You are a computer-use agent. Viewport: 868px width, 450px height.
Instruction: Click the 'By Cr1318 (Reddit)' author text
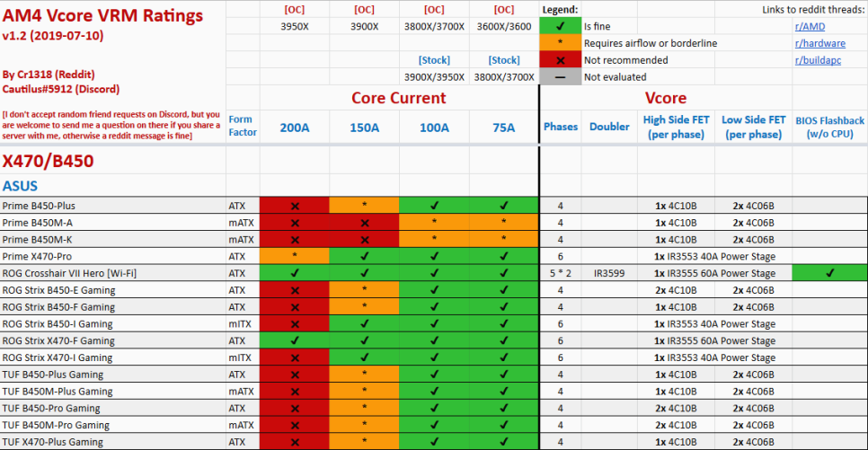[49, 75]
